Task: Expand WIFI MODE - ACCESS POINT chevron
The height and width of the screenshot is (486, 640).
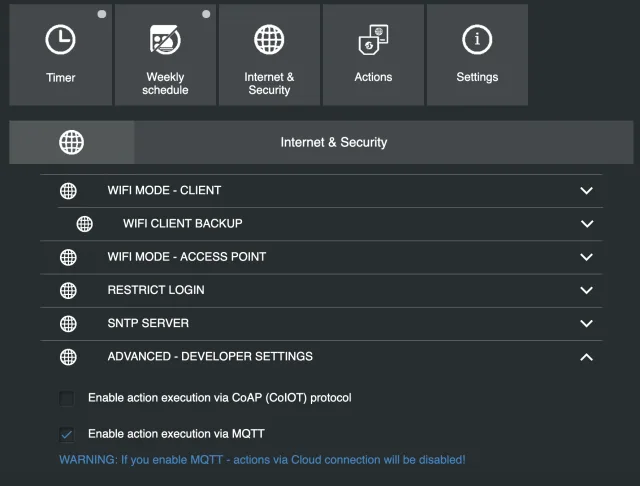Action: tap(587, 257)
